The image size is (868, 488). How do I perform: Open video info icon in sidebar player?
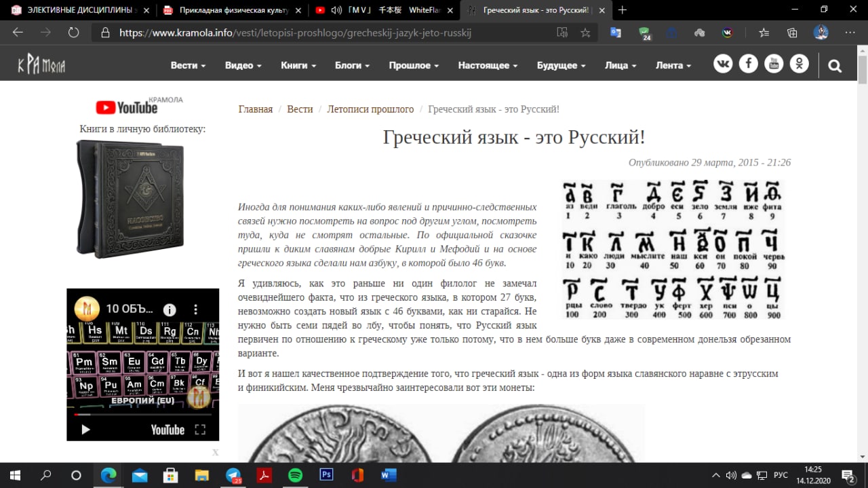pyautogui.click(x=170, y=309)
